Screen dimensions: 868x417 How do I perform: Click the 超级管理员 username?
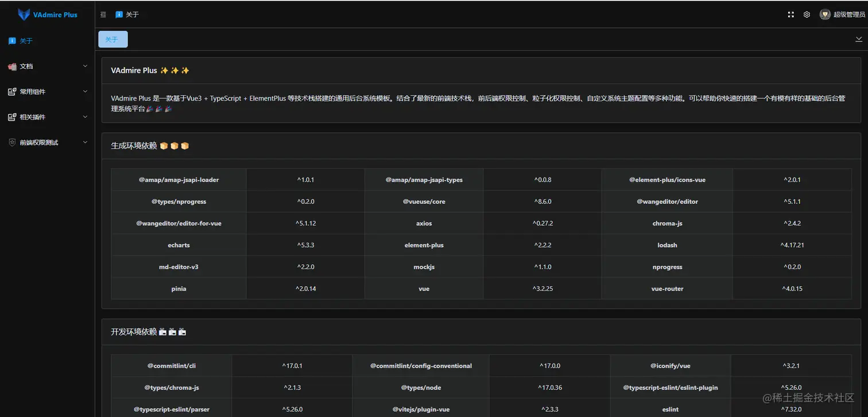coord(849,14)
